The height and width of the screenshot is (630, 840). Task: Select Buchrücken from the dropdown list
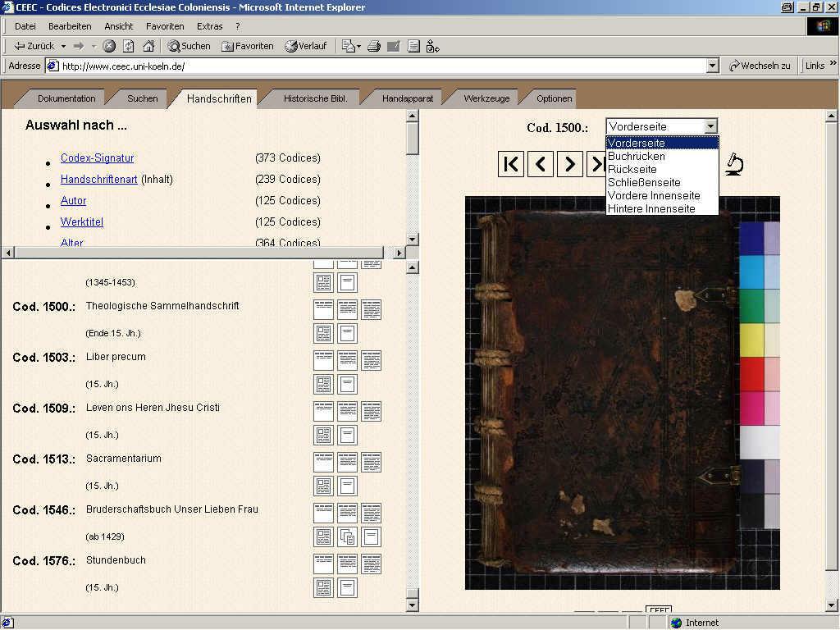click(x=662, y=157)
